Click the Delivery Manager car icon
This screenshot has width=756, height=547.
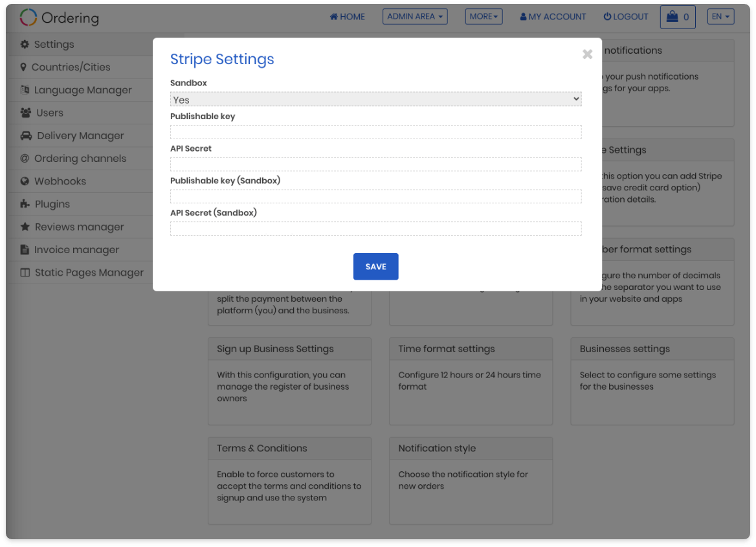[x=26, y=135]
